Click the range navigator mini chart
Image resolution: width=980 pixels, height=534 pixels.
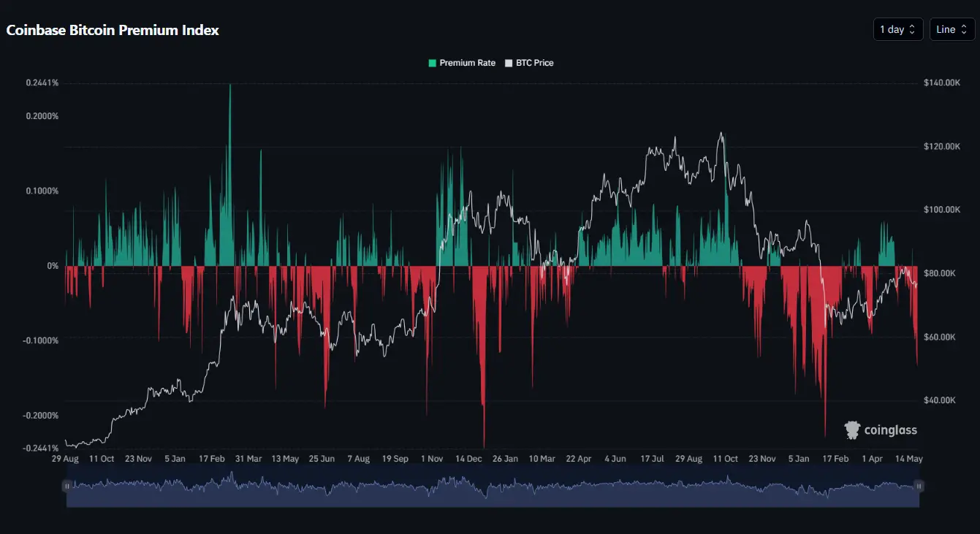[x=493, y=489]
